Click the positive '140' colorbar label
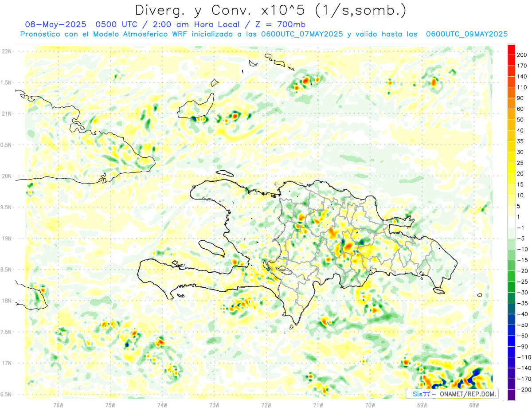The width and height of the screenshot is (532, 411). [521, 77]
